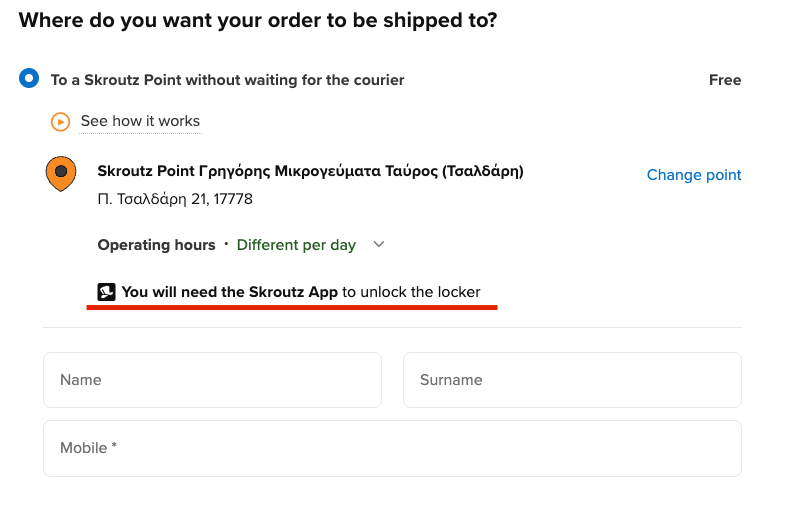Select the Skroutz Point delivery radio button

pyautogui.click(x=29, y=78)
